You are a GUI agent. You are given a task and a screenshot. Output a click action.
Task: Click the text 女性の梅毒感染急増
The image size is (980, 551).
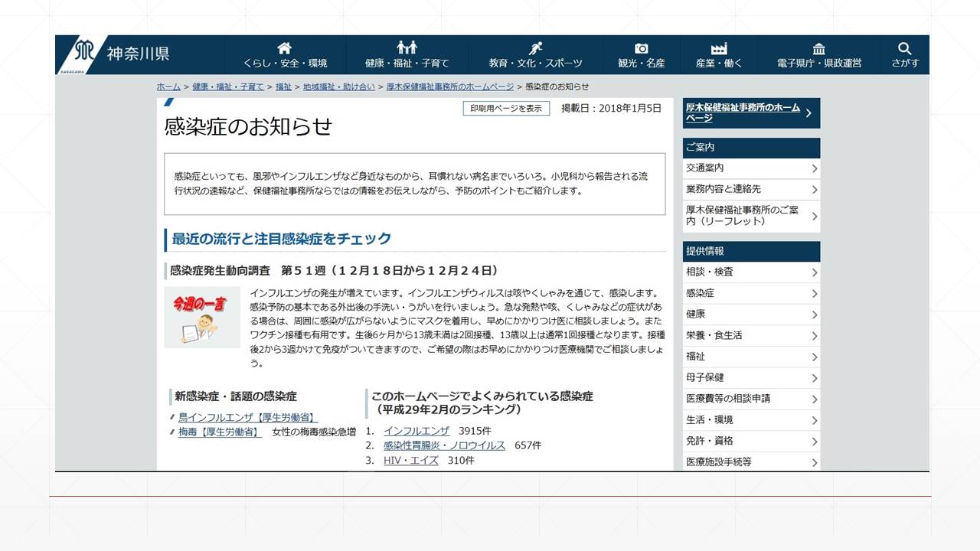tap(314, 432)
